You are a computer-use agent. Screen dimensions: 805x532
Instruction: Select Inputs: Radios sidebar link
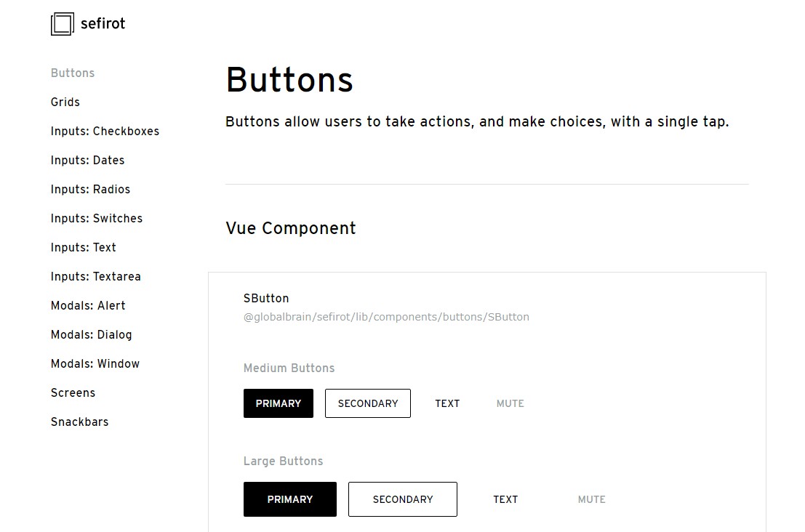click(x=90, y=190)
